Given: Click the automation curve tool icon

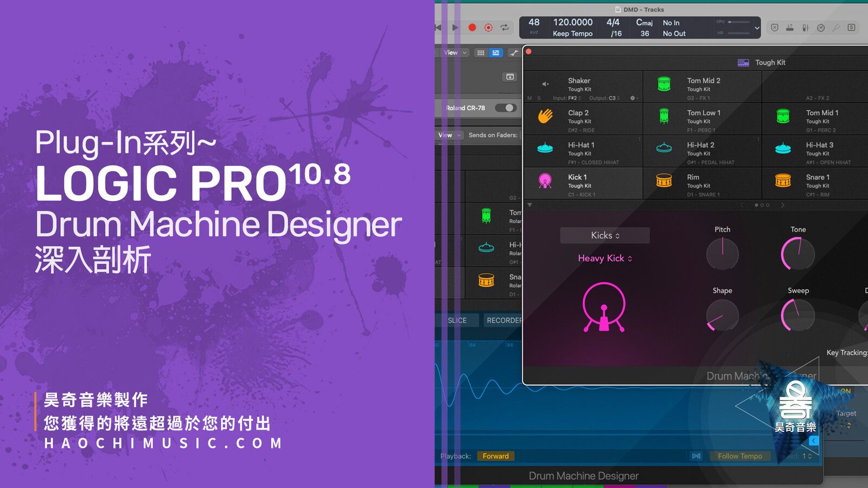Looking at the screenshot, I should point(513,53).
